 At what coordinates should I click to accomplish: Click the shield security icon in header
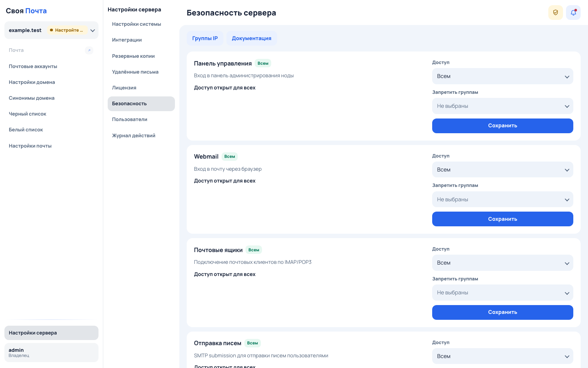pyautogui.click(x=555, y=13)
